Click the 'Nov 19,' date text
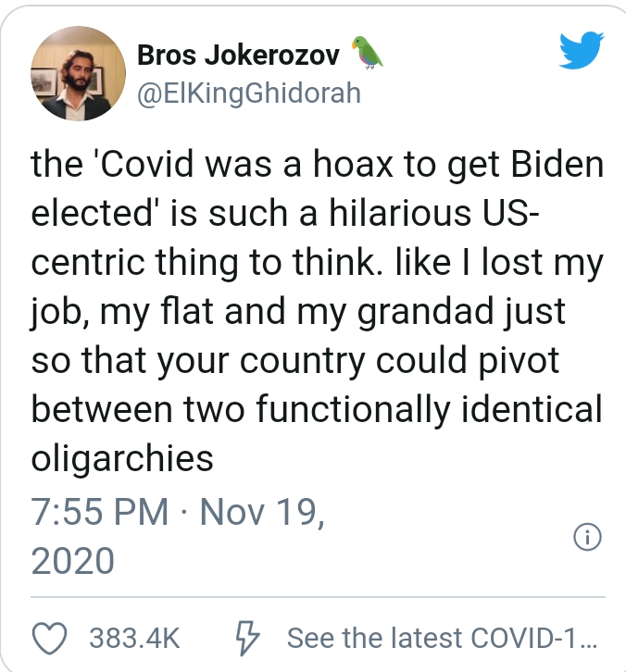The image size is (626, 672). (262, 512)
